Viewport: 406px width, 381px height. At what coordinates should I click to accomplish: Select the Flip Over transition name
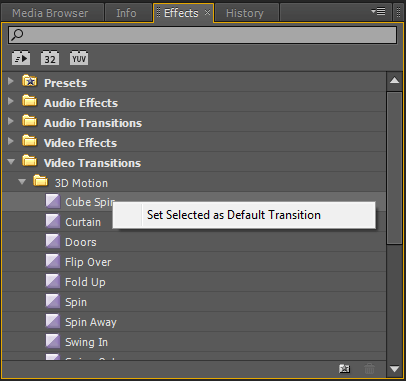pos(88,262)
